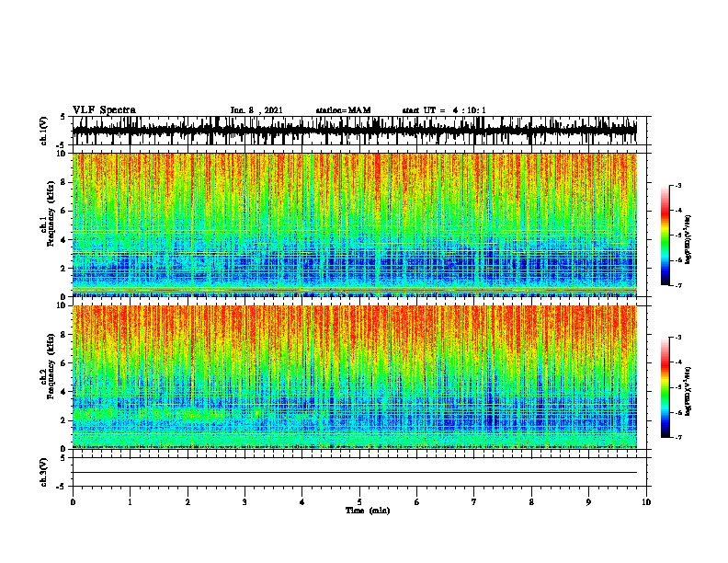Click the '-5' tick on ch.3(V) axis
The width and height of the screenshot is (728, 563).
63,487
